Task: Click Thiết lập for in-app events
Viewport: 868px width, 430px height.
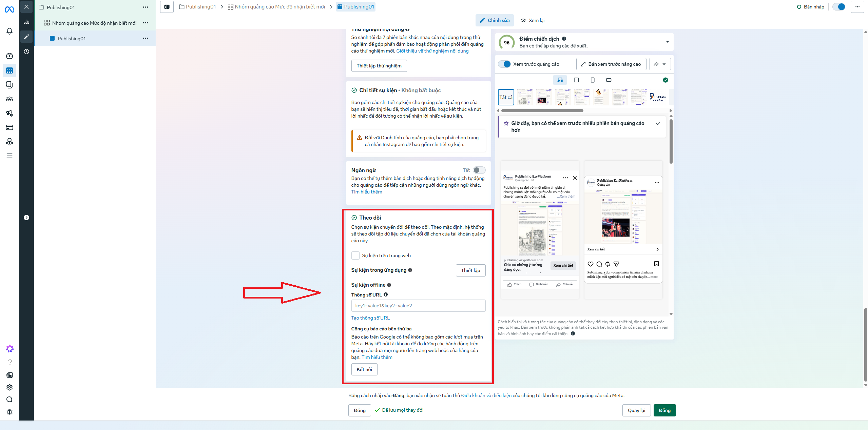Action: 470,270
